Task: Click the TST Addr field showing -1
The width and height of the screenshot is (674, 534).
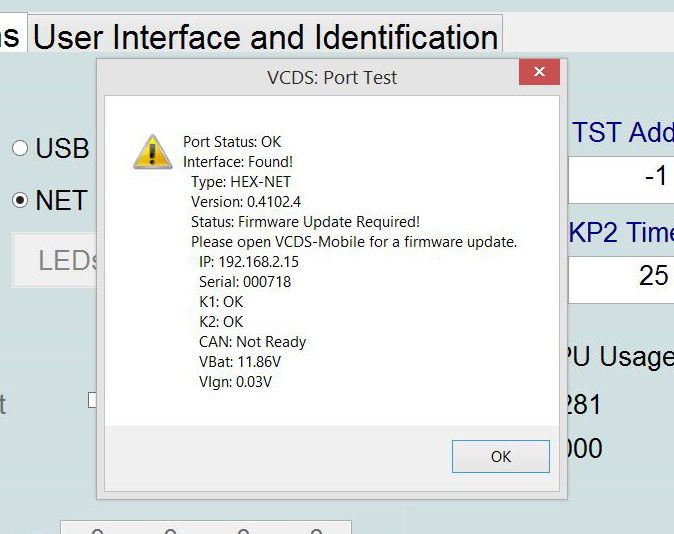Action: point(621,180)
